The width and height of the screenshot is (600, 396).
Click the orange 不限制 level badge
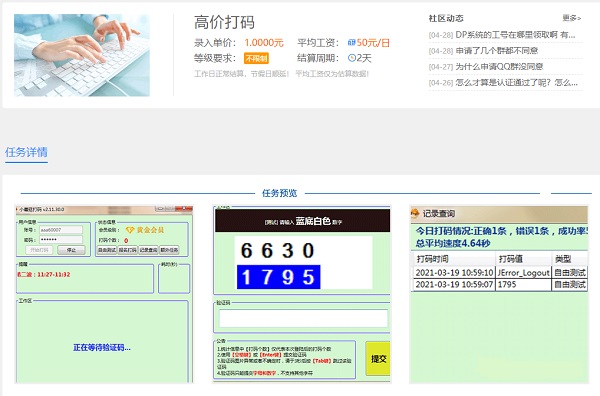pyautogui.click(x=256, y=58)
